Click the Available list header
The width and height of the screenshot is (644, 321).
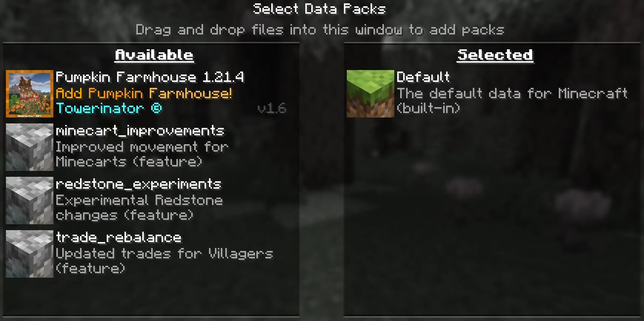coord(154,55)
